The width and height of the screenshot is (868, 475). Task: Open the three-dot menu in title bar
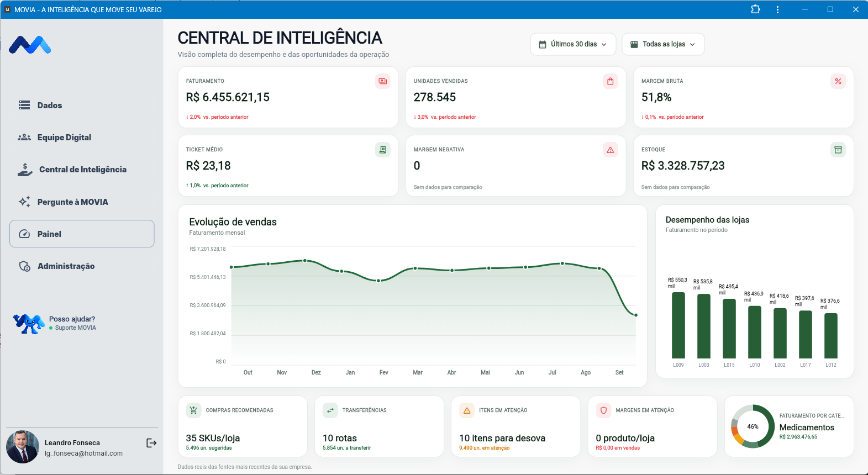click(x=777, y=9)
